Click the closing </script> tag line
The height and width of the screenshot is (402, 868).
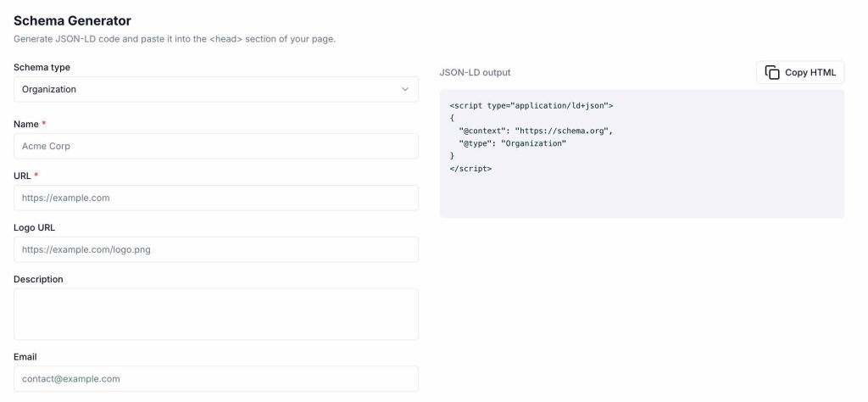pos(470,168)
